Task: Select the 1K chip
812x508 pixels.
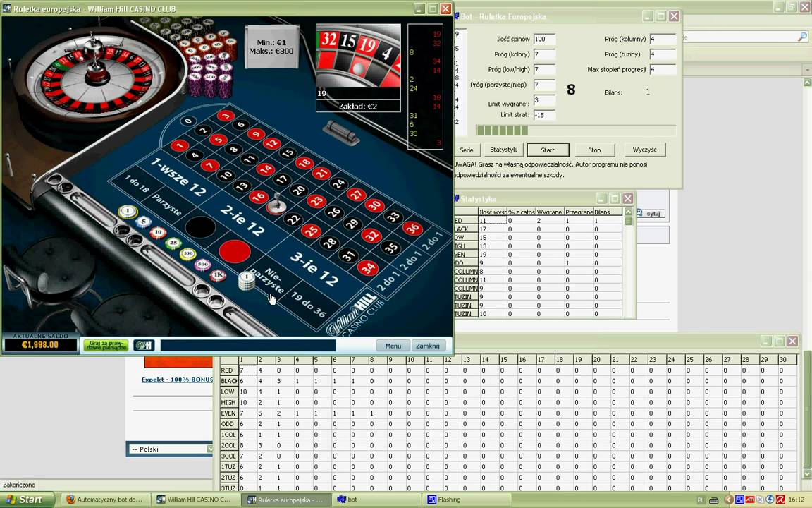Action: coord(218,274)
